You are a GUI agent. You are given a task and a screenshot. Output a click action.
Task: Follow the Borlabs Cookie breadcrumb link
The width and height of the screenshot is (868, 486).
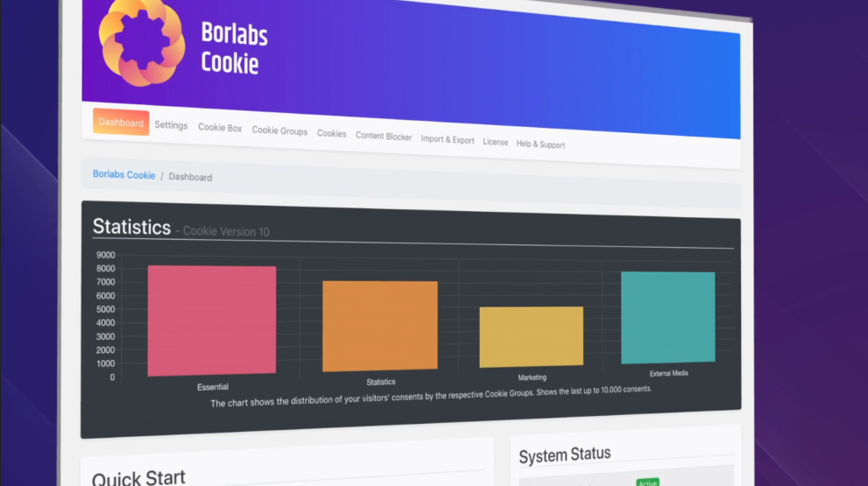tap(124, 174)
